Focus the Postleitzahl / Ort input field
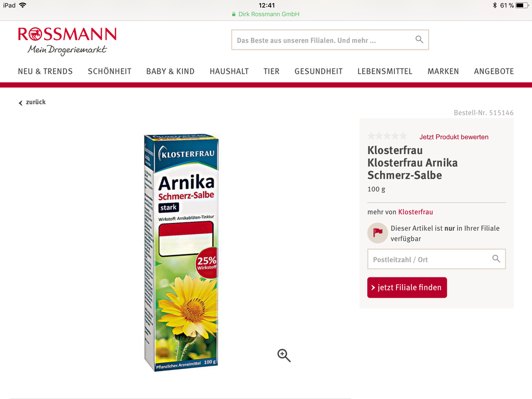 (x=436, y=259)
